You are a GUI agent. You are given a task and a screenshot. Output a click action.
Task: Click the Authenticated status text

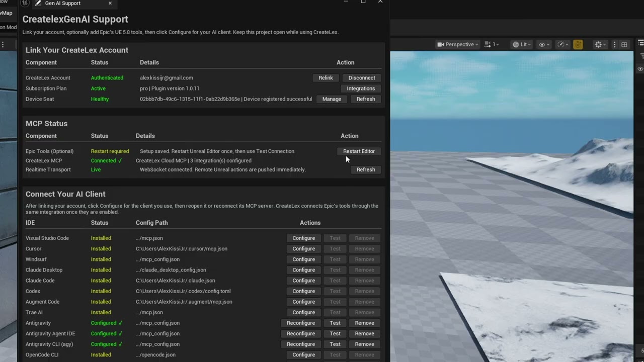107,78
